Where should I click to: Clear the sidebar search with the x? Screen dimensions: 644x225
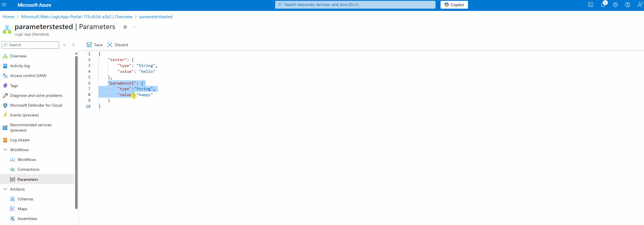tap(64, 45)
